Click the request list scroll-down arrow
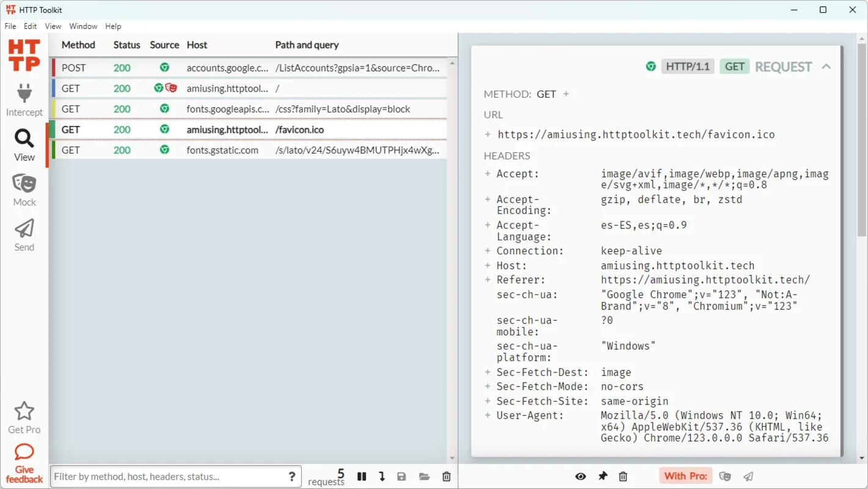868x489 pixels. 453,458
